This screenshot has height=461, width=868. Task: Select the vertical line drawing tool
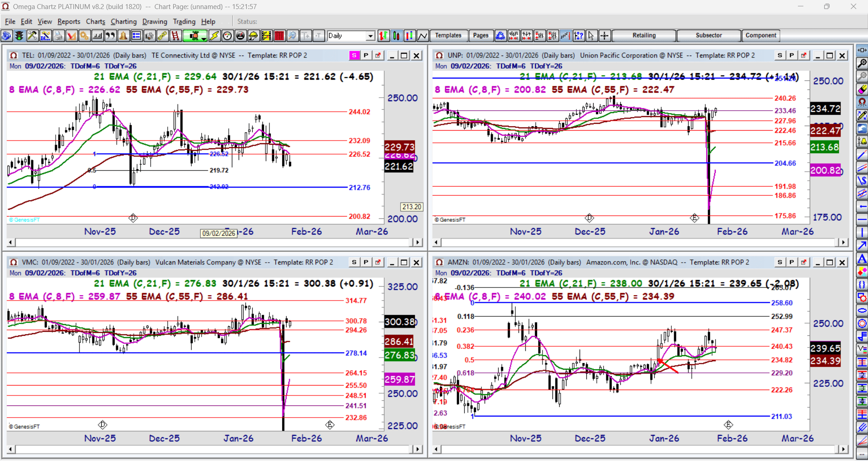point(862,233)
